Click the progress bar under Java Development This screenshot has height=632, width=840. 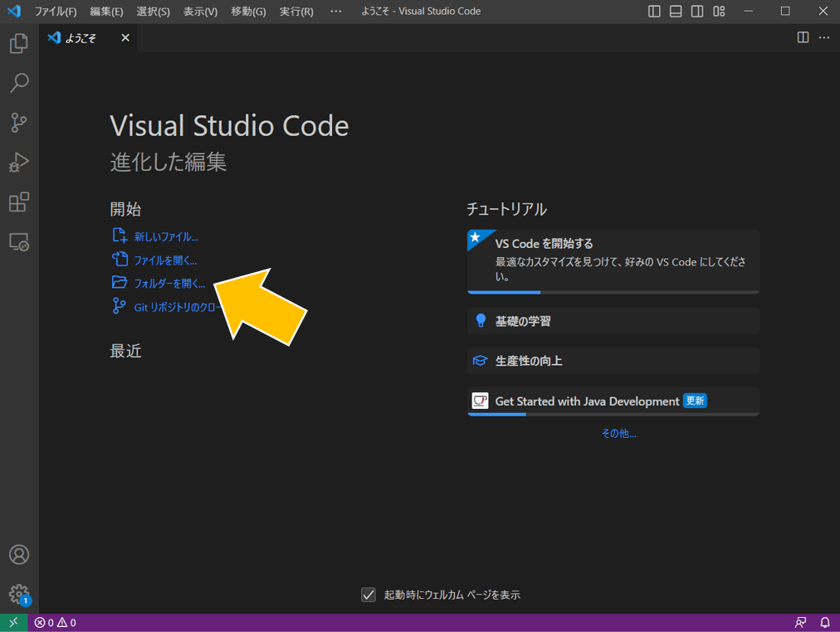pyautogui.click(x=613, y=414)
